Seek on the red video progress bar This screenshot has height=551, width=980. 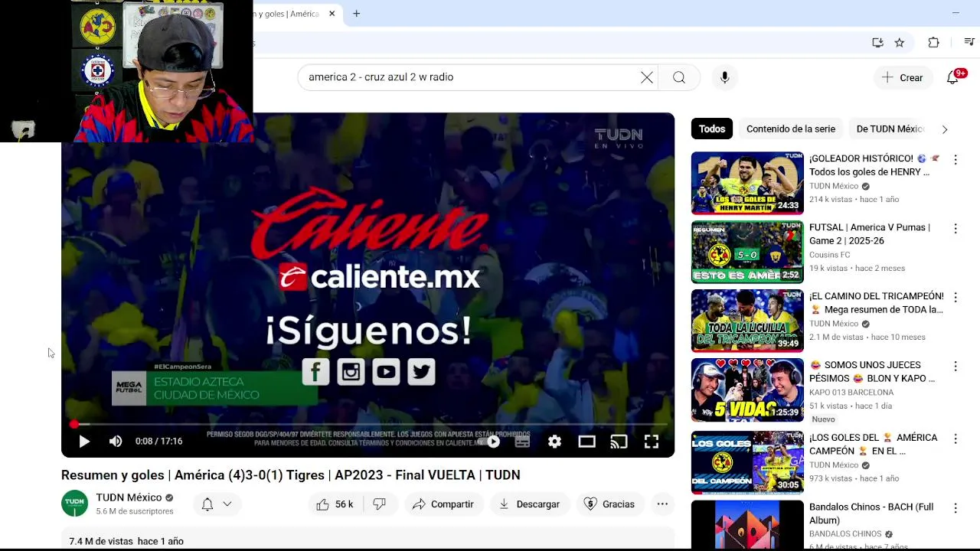[367, 423]
